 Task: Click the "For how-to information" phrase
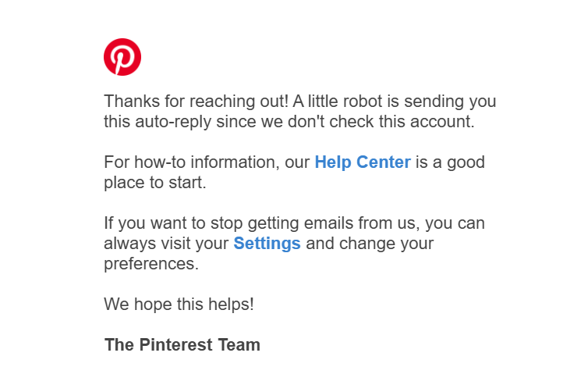192,162
